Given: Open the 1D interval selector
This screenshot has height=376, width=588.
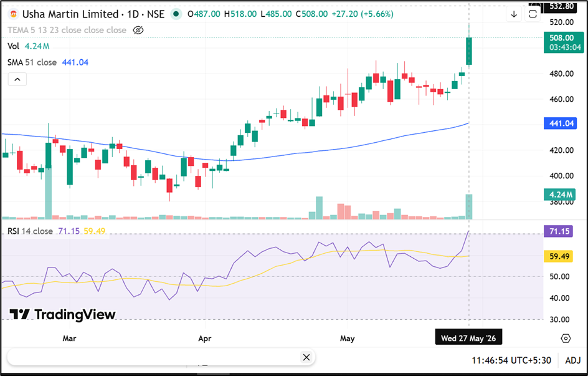Looking at the screenshot, I should (133, 14).
